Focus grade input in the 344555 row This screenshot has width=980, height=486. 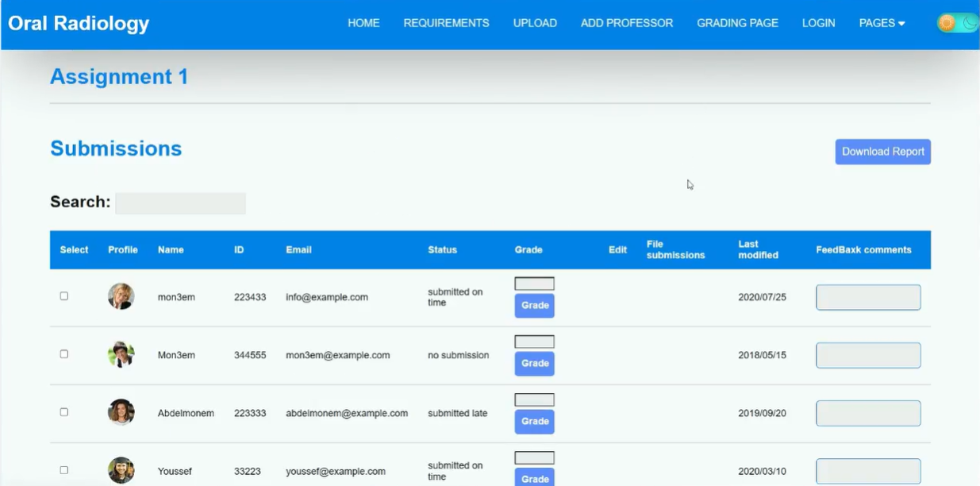[534, 341]
